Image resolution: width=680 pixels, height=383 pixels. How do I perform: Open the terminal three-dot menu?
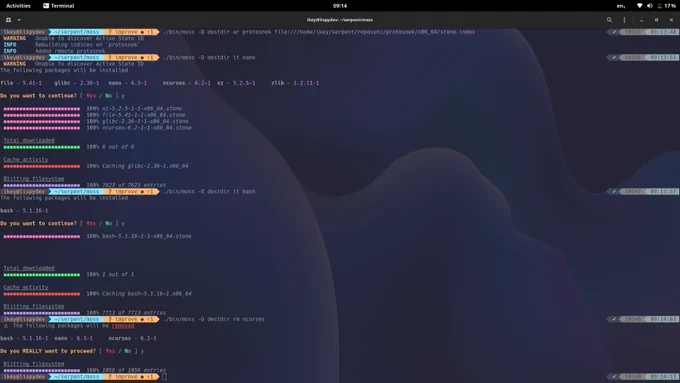pyautogui.click(x=624, y=20)
